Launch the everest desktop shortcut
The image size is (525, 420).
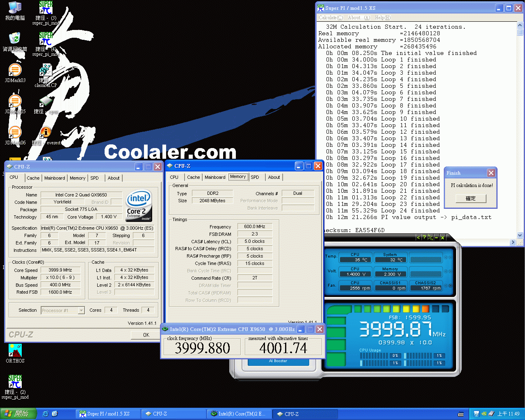tap(46, 136)
